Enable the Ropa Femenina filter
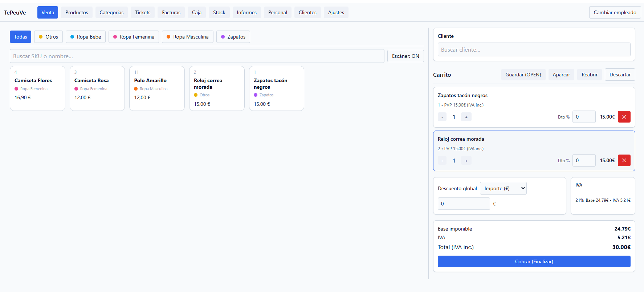This screenshot has width=644, height=292. coord(134,37)
